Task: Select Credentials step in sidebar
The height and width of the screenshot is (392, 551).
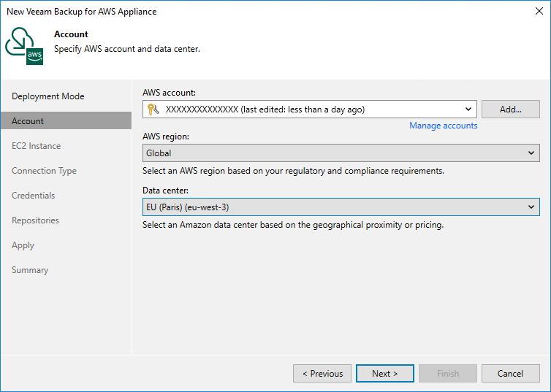Action: click(x=34, y=196)
